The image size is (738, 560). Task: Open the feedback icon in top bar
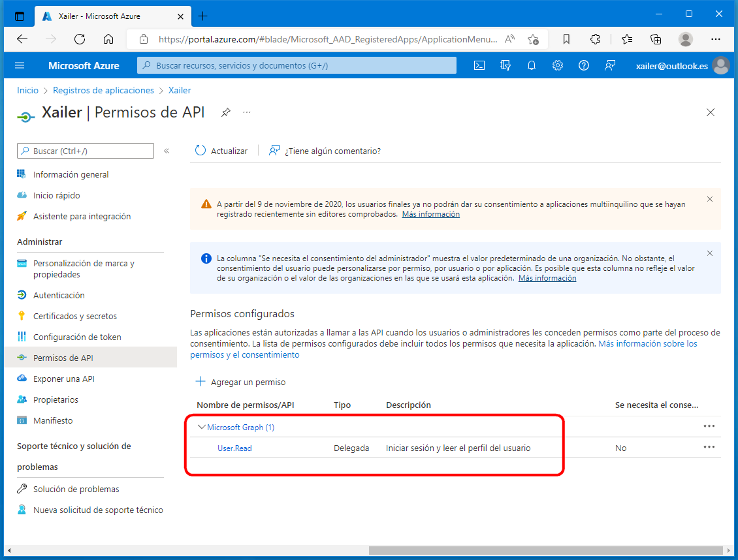coord(610,65)
